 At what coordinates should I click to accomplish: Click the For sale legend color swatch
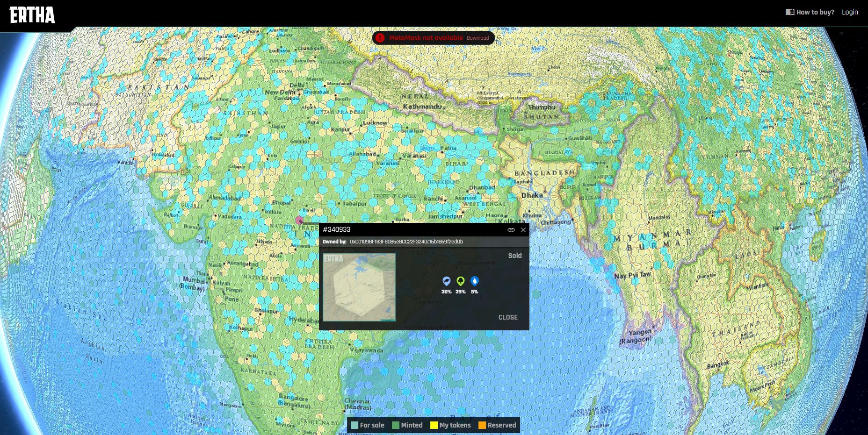click(354, 425)
